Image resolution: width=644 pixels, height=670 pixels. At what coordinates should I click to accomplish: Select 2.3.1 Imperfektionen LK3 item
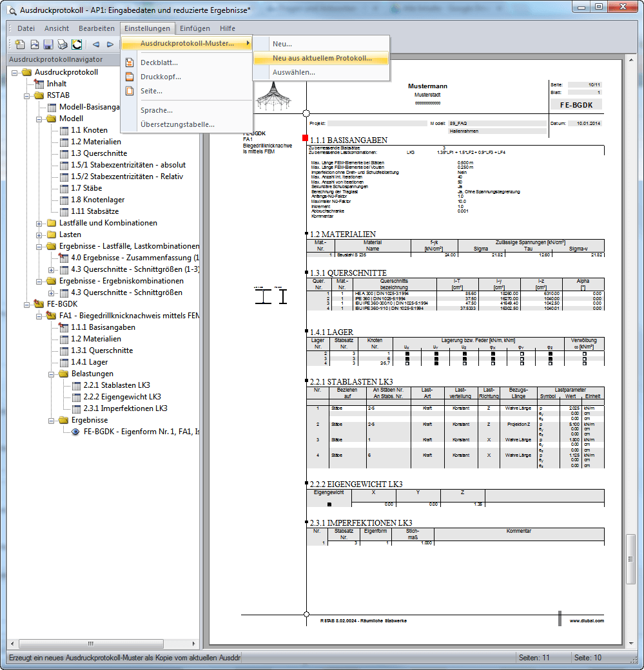tap(125, 408)
